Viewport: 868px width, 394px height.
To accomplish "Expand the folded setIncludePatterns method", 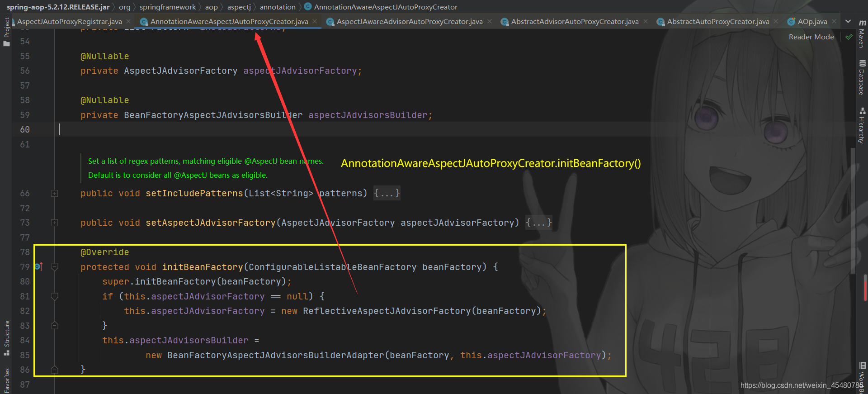I will click(x=54, y=194).
